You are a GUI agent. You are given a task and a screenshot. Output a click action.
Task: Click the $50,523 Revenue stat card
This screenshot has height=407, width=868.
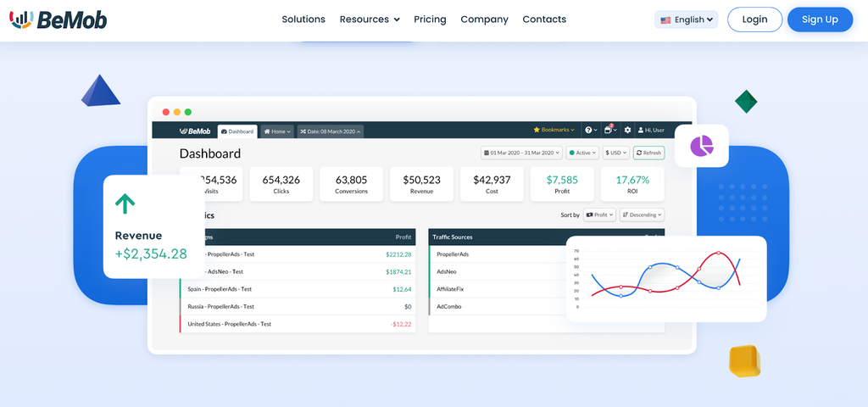click(x=422, y=184)
